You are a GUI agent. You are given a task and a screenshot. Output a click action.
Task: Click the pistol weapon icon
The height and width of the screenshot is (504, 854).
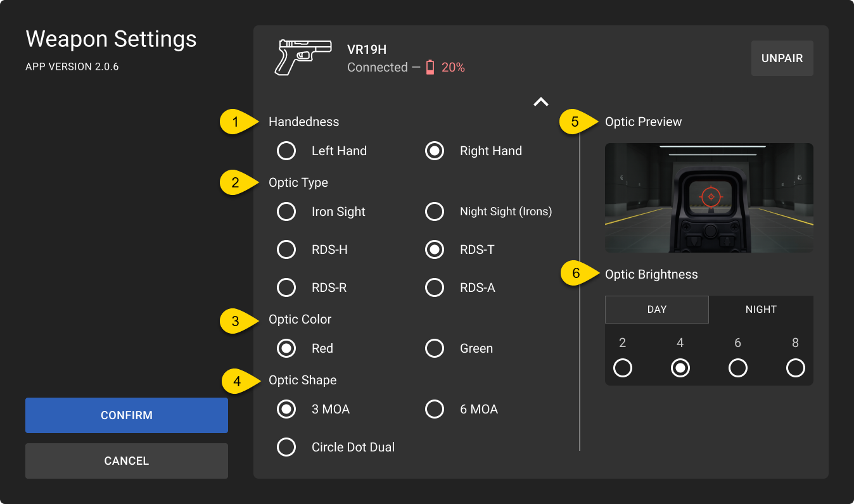tap(303, 58)
